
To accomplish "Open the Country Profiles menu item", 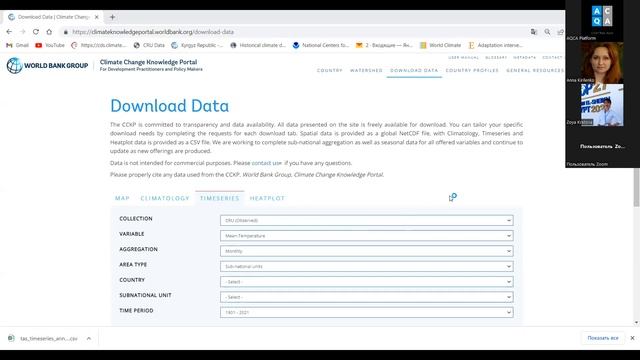I will [x=472, y=71].
